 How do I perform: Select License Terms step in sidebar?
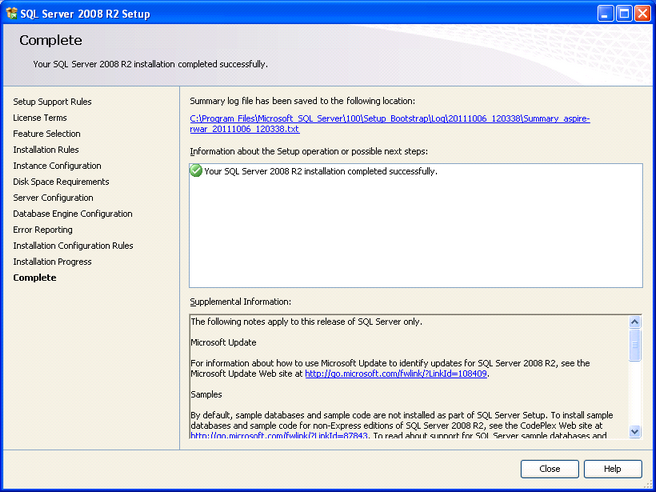pyautogui.click(x=40, y=118)
